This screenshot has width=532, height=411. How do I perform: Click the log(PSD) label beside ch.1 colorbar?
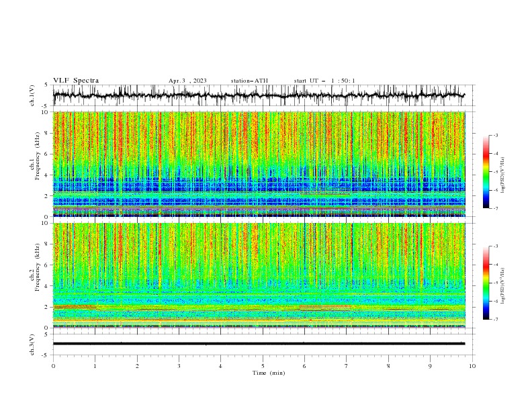point(502,175)
